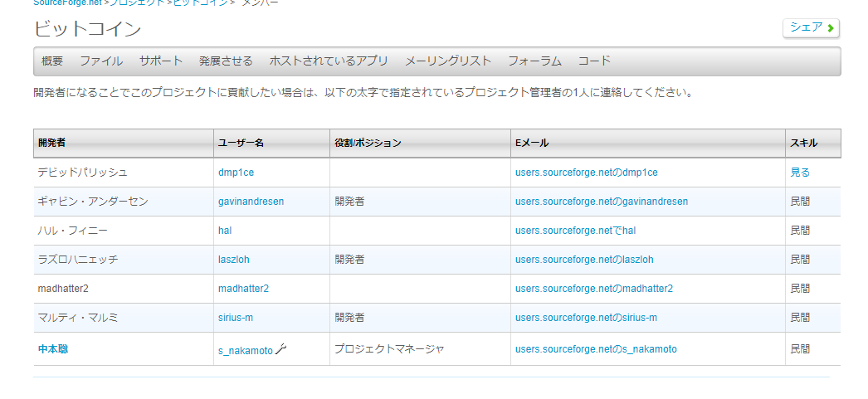Click the SourceForge.net breadcrumb link
Image resolution: width=868 pixels, height=399 pixels.
click(67, 2)
